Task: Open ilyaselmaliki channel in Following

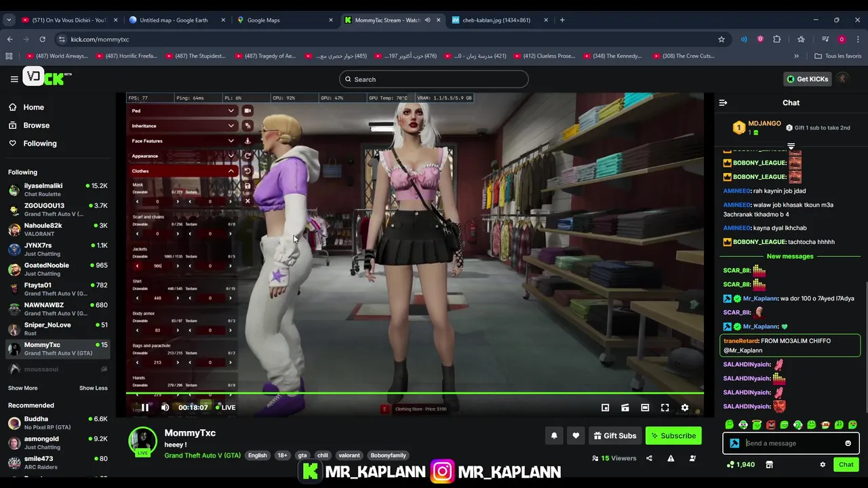Action: 58,190
